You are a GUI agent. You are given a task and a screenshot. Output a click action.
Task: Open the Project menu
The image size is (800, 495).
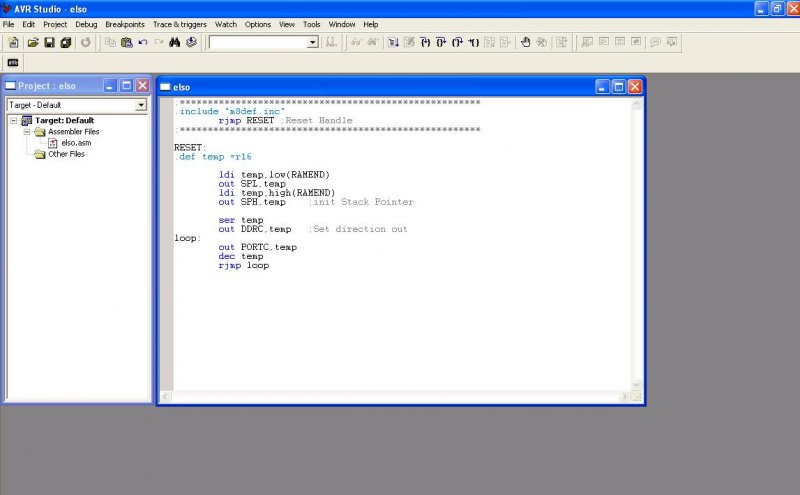coord(55,24)
